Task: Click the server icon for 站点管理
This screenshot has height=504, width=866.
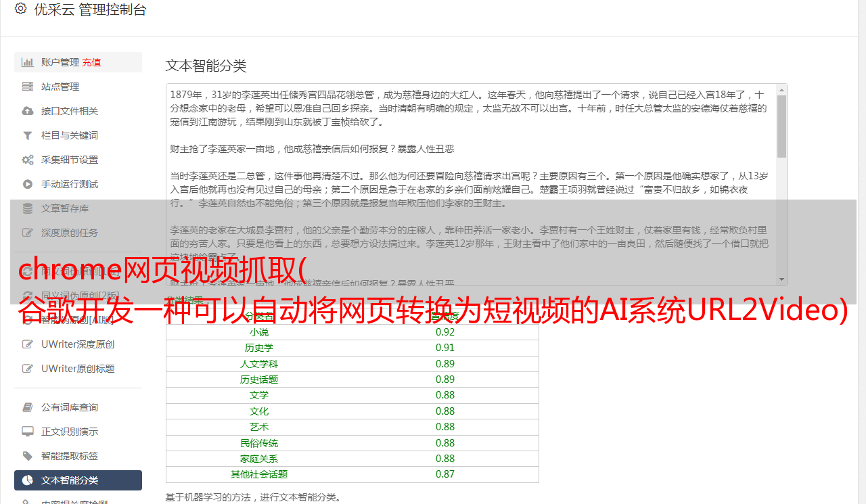Action: pos(27,87)
